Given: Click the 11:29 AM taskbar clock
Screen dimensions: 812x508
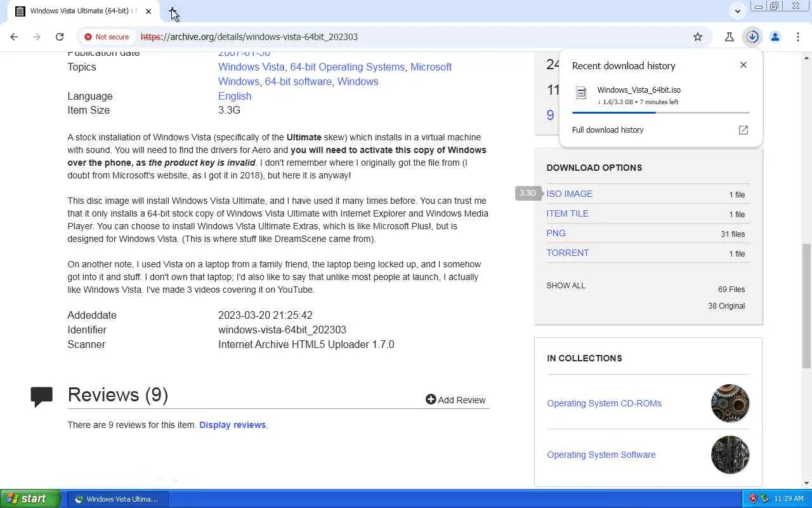Looking at the screenshot, I should (x=789, y=499).
